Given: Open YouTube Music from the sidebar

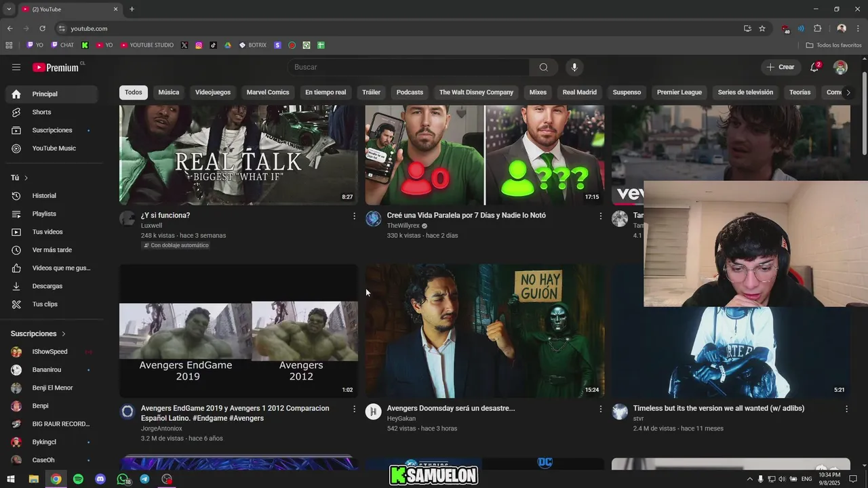Looking at the screenshot, I should click(54, 148).
